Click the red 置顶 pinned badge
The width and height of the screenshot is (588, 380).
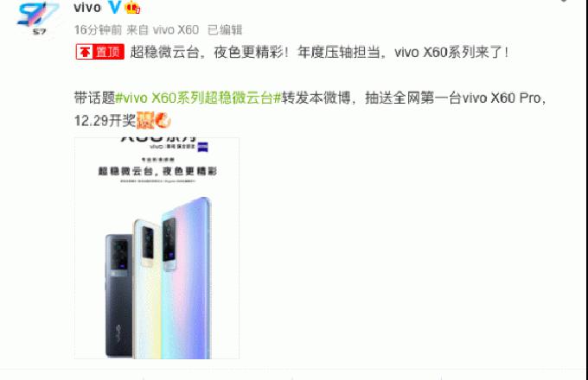click(99, 52)
